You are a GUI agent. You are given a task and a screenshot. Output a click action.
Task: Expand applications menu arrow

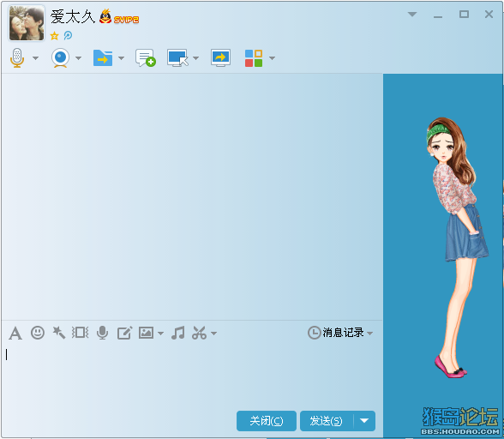tap(272, 58)
